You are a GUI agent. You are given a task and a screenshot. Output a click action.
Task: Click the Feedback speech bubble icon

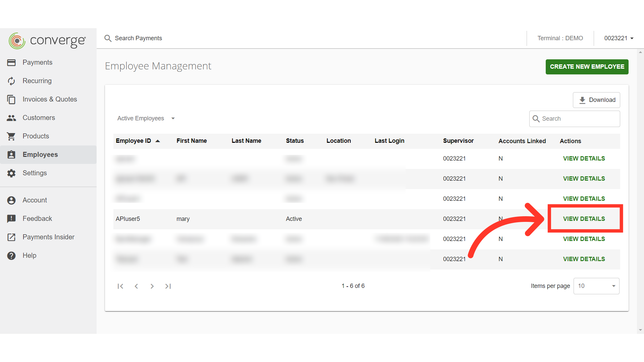(11, 219)
